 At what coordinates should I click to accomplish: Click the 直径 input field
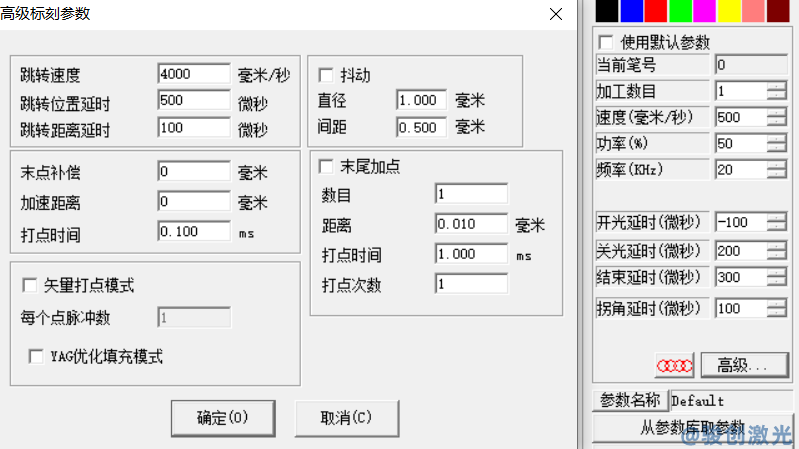tap(421, 100)
